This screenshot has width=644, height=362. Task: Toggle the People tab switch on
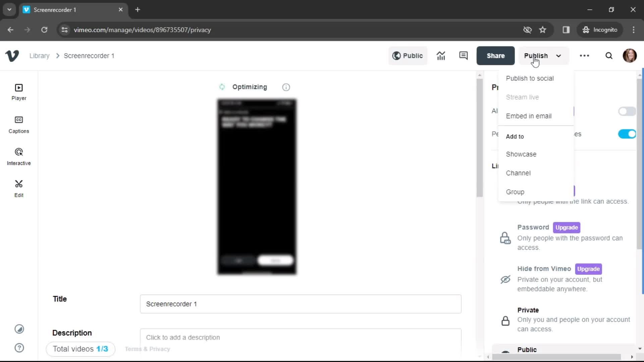point(627,134)
